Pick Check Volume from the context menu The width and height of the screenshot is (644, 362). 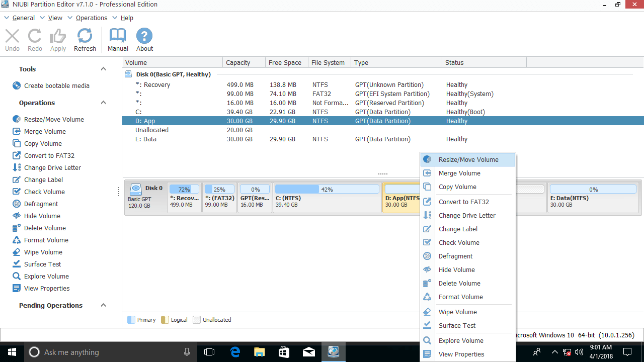(468, 242)
